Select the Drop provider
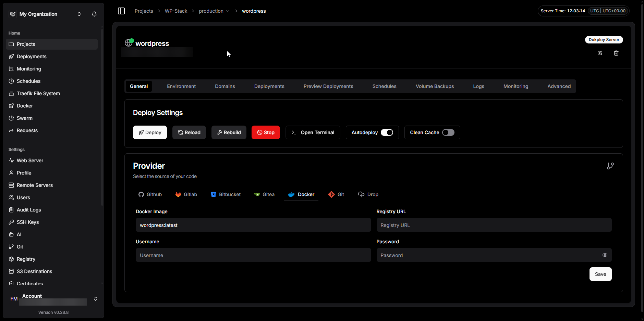Viewport: 644px width, 321px height. click(x=368, y=194)
